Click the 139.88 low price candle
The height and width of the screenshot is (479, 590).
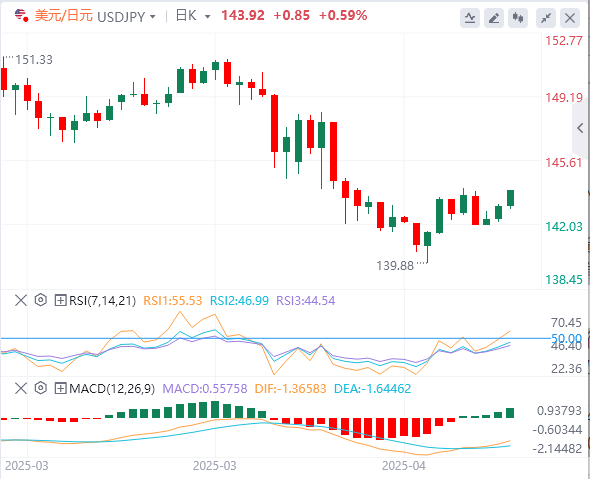[427, 247]
